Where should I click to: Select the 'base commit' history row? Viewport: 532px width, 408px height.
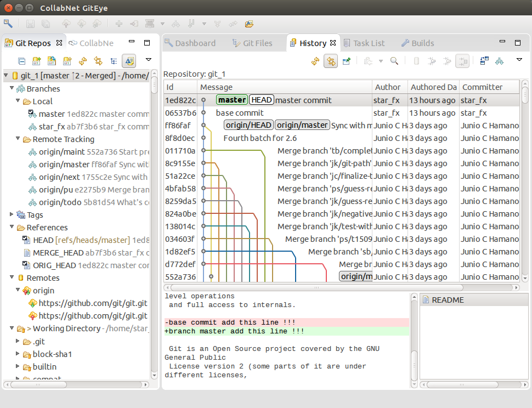pos(341,113)
